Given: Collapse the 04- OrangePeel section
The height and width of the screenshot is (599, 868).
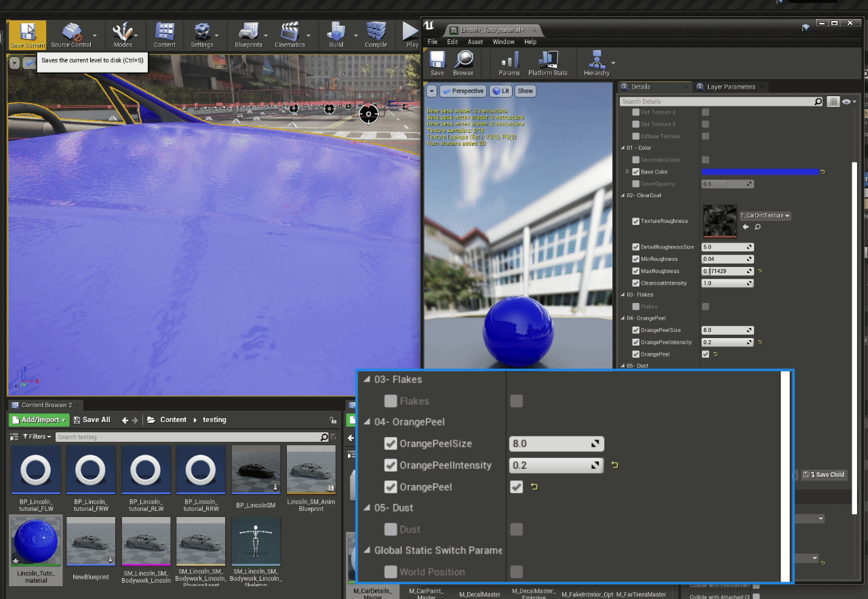Looking at the screenshot, I should point(368,422).
